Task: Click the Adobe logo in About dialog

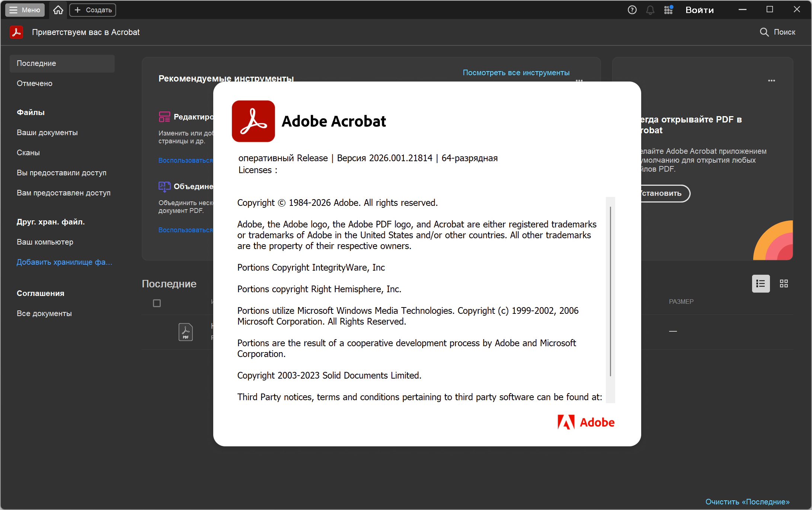Action: click(586, 423)
